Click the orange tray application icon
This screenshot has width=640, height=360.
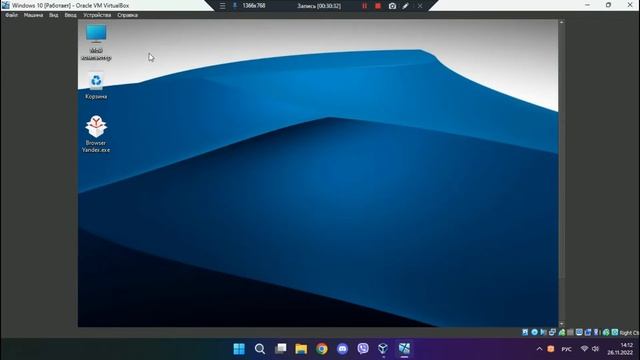[x=551, y=349]
